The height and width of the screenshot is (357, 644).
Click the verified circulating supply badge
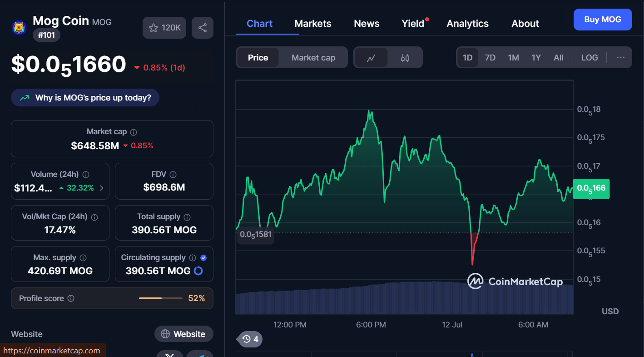(x=203, y=258)
